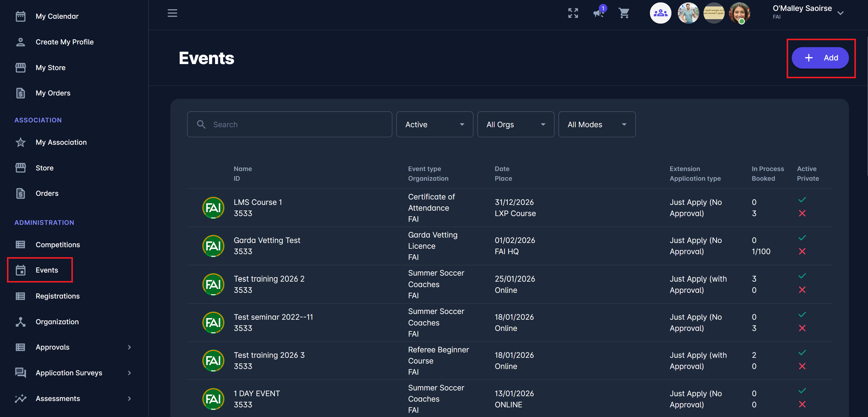Toggle private X mark for Garda Vetting Test
The image size is (868, 417).
802,251
